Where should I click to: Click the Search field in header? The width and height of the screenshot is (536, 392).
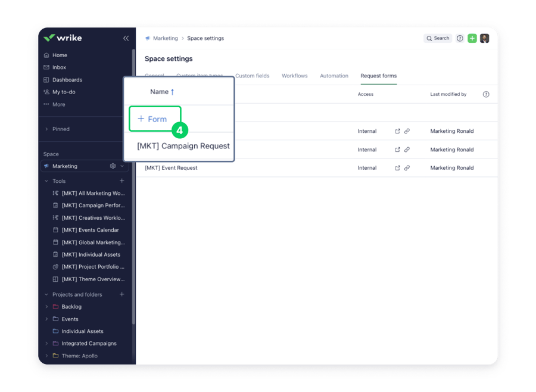(x=438, y=38)
